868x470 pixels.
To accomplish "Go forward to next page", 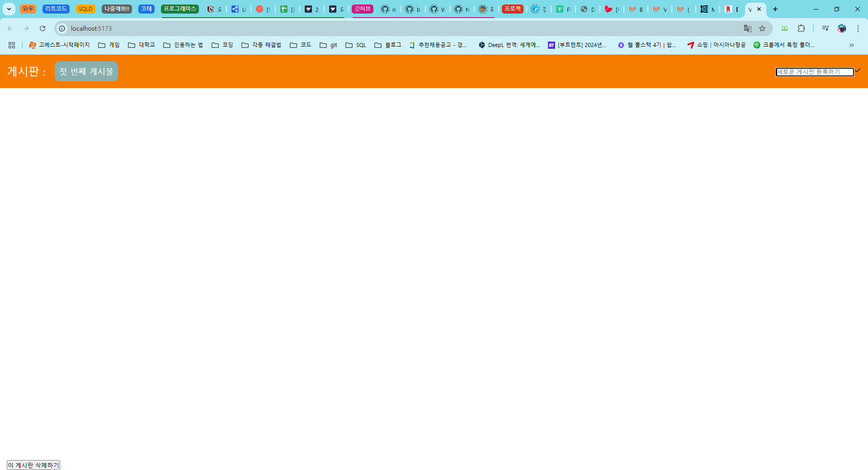I will pos(26,28).
